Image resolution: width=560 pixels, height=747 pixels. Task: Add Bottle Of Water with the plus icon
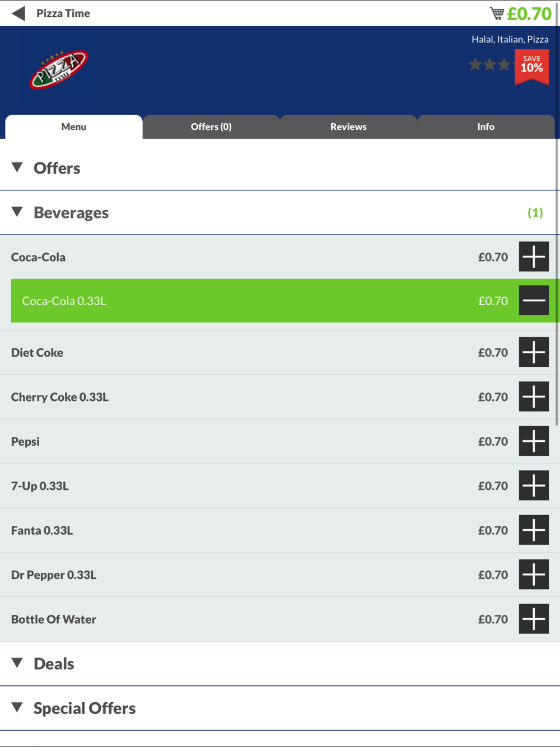pos(534,619)
